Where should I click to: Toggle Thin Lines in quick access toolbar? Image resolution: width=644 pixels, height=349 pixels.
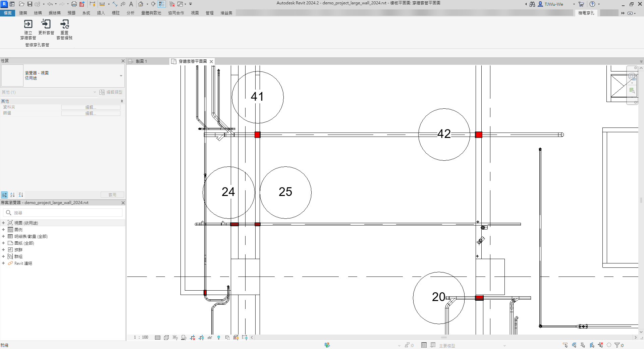point(162,4)
